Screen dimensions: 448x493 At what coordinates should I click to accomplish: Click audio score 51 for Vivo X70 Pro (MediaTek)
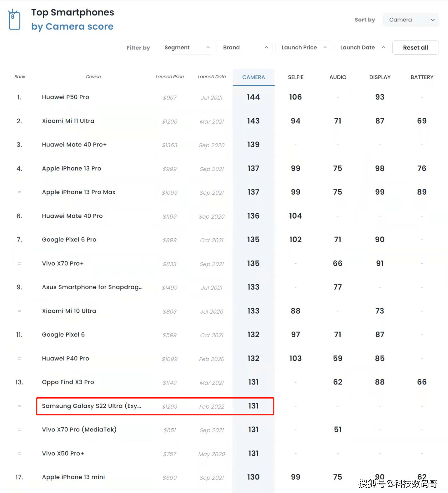(x=338, y=430)
